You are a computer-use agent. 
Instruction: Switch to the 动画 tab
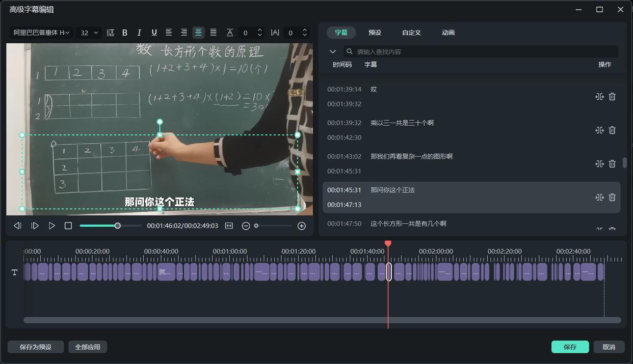(x=448, y=33)
